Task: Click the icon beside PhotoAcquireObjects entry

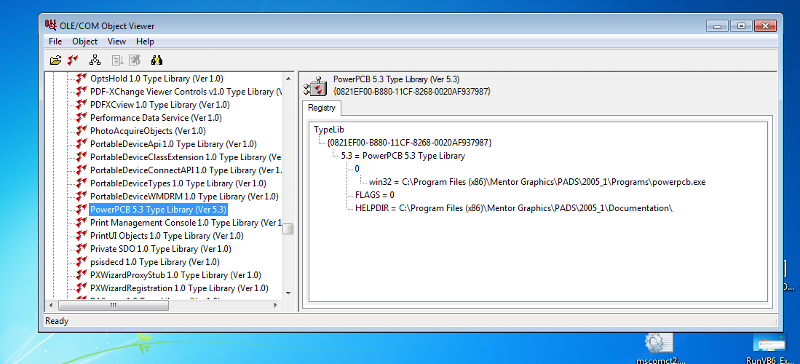Action: [x=81, y=131]
